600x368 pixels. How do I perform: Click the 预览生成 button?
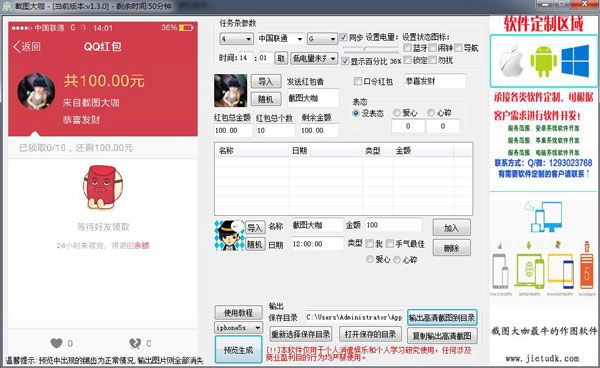click(x=238, y=349)
